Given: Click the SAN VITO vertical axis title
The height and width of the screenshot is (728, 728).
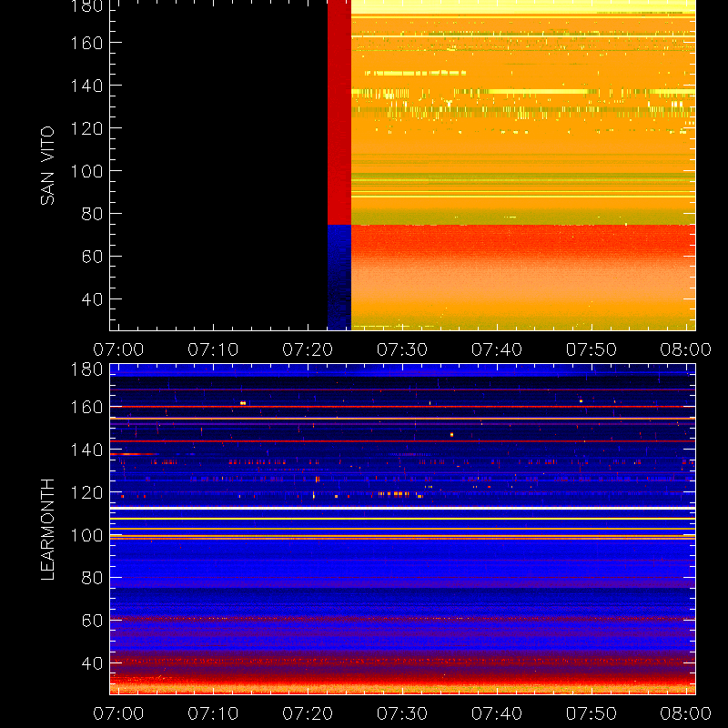Looking at the screenshot, I should 47,166.
